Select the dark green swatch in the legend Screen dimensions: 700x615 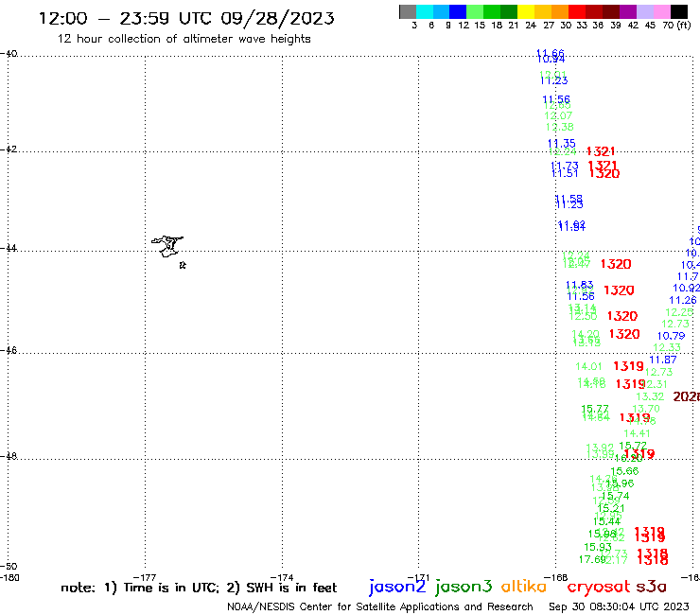point(509,11)
